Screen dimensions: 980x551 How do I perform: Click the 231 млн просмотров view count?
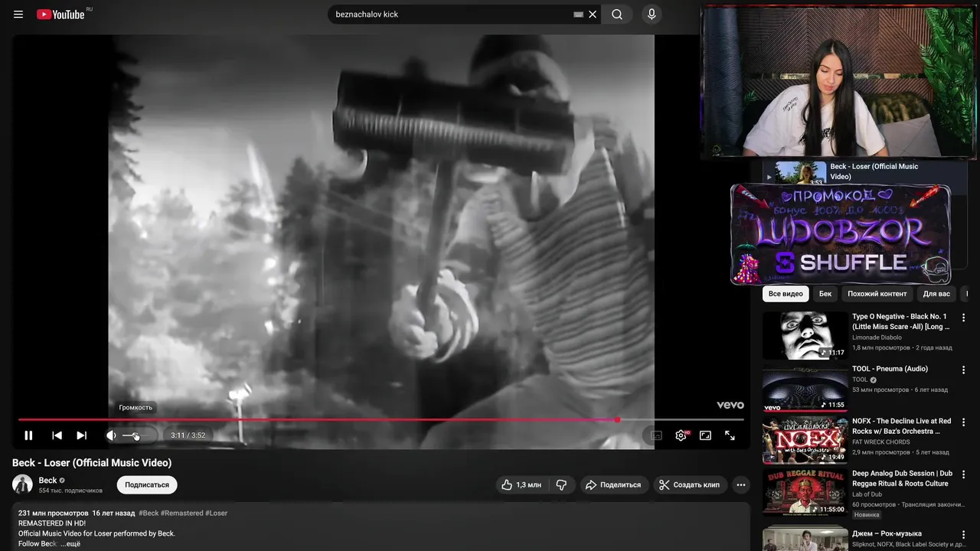pyautogui.click(x=54, y=513)
